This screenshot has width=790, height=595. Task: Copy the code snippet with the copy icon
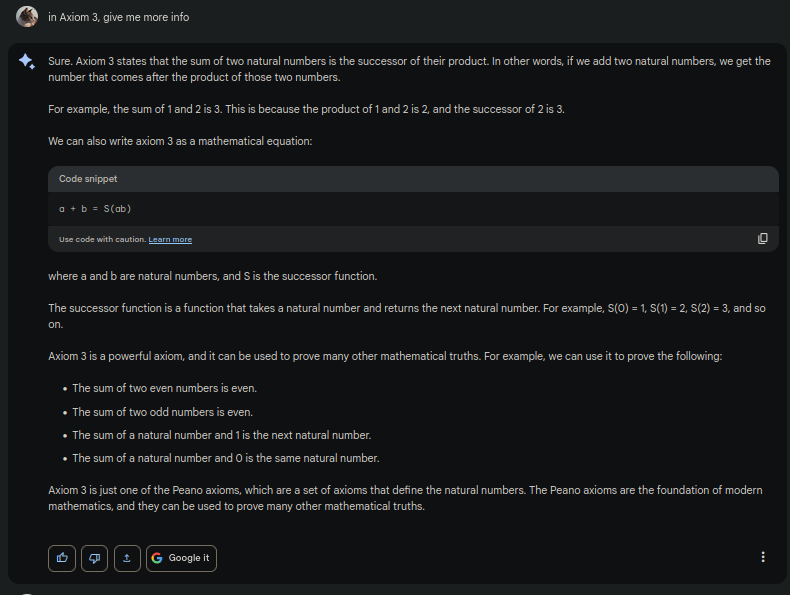(763, 238)
